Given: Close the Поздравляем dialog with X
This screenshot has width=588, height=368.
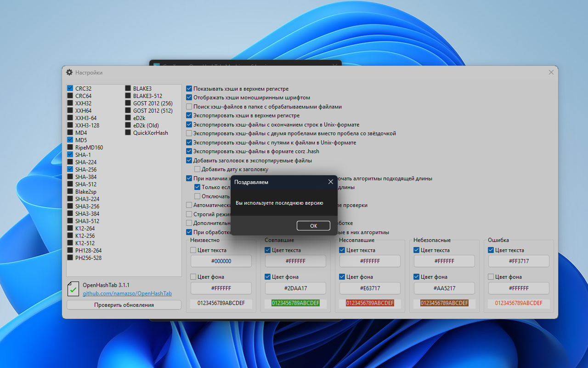Looking at the screenshot, I should pyautogui.click(x=330, y=182).
